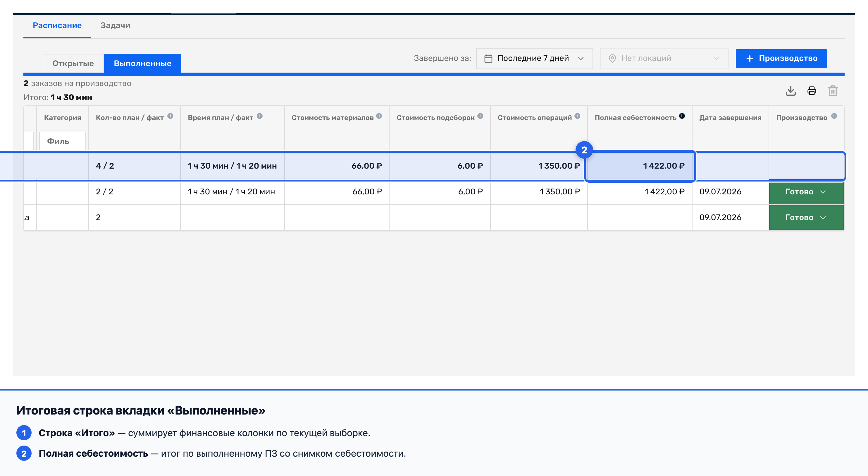Screen dimensions: 868x476
Task: Click the Итого: 1 ч 30 мин summary text
Action: (x=58, y=97)
